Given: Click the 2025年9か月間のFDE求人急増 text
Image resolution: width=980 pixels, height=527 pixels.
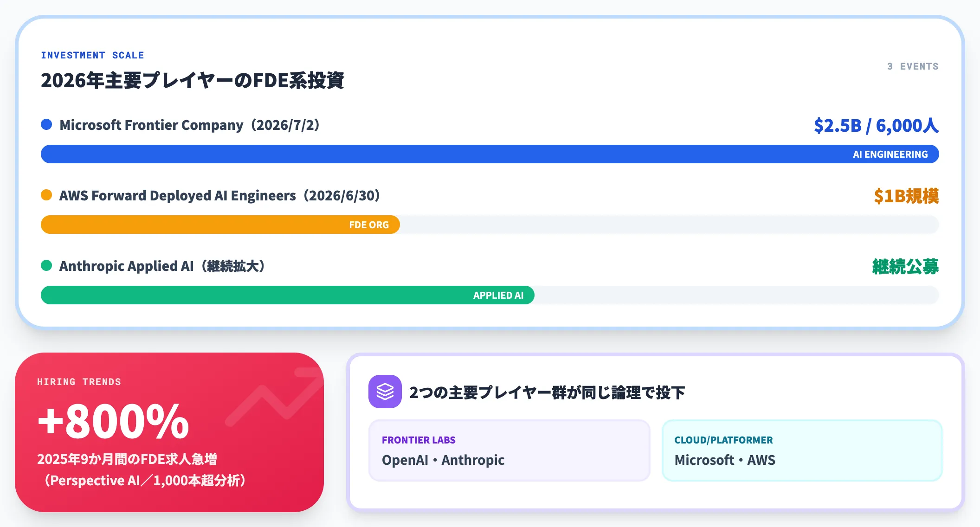Looking at the screenshot, I should 127,459.
